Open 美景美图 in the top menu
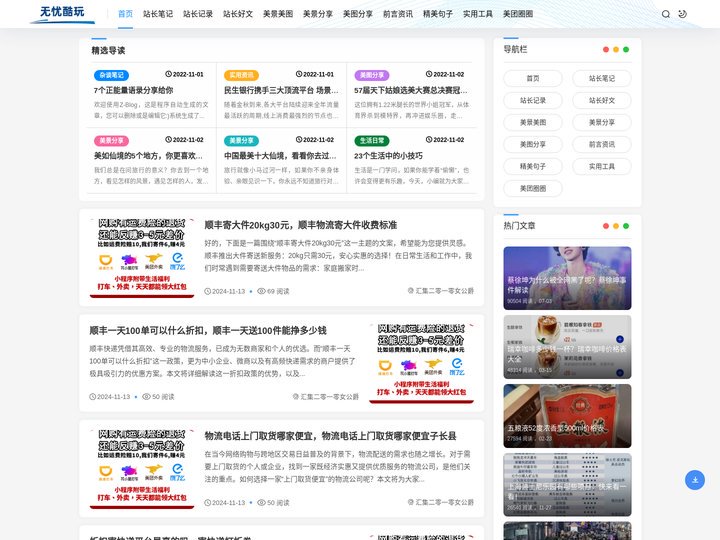This screenshot has width=720, height=540. 278,14
